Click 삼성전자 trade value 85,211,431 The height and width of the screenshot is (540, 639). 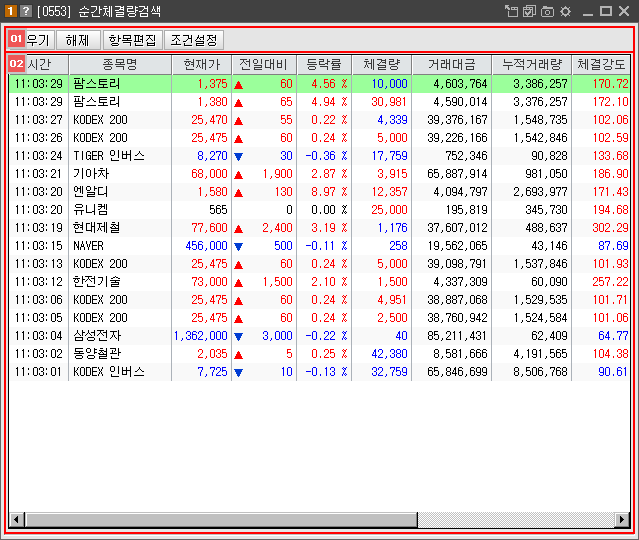457,336
